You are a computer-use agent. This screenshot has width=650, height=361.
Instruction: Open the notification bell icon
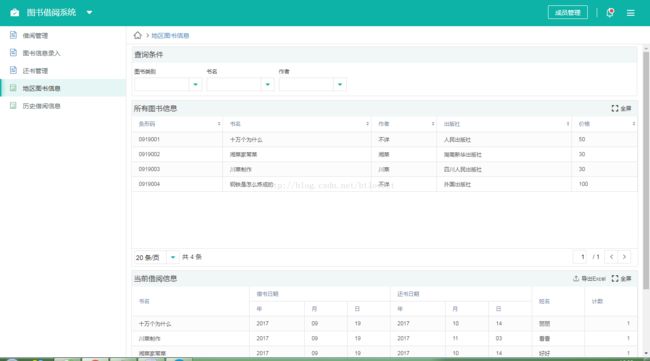coord(610,12)
